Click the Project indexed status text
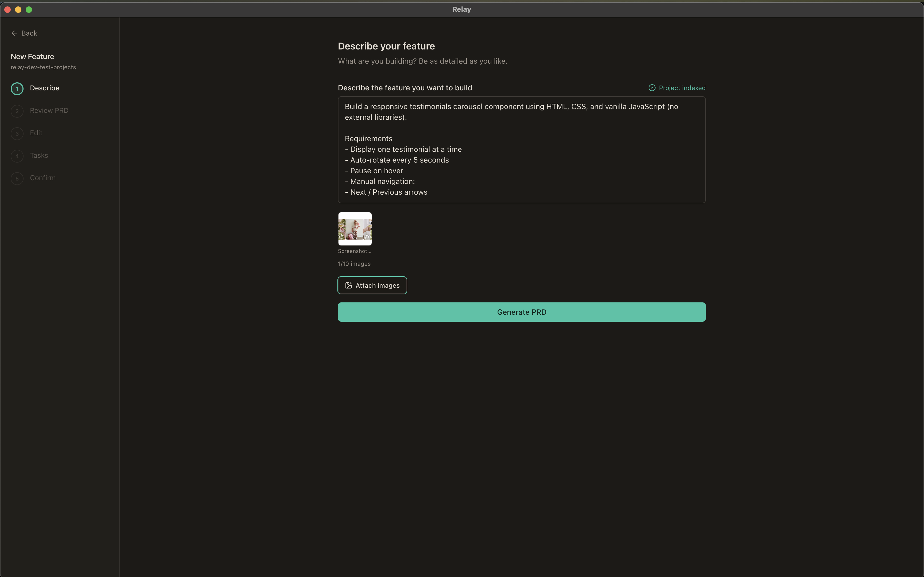This screenshot has height=577, width=924. 682,88
